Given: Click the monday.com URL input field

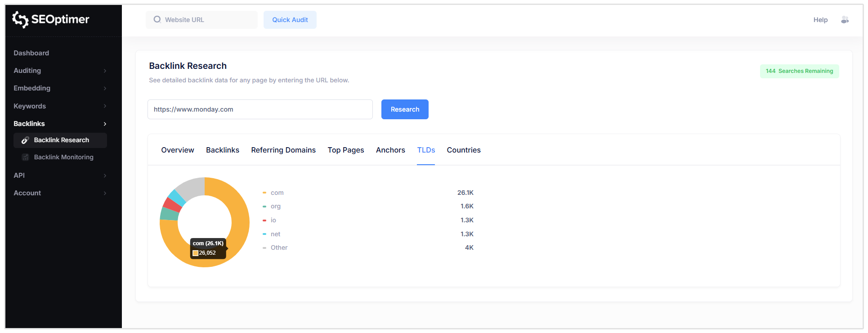Looking at the screenshot, I should [260, 109].
